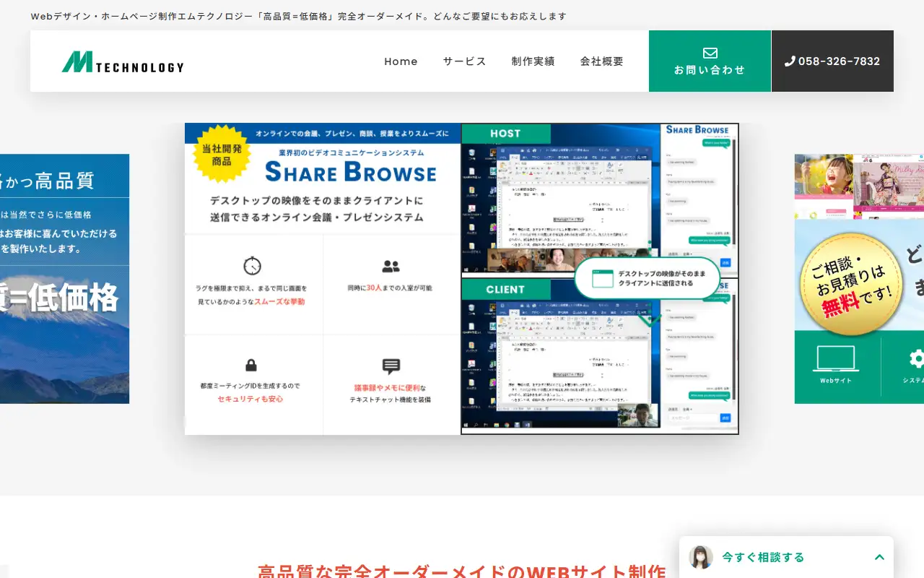Open 会社概要 in navigation
This screenshot has width=924, height=578.
click(x=602, y=61)
